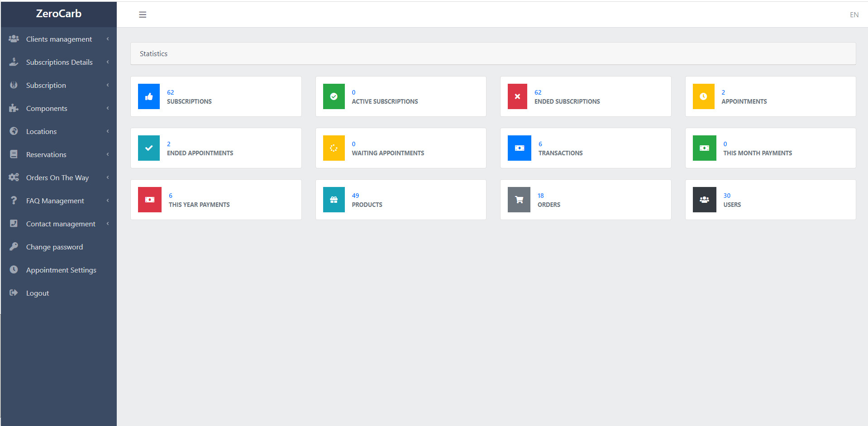Click the Logout icon

tap(14, 292)
